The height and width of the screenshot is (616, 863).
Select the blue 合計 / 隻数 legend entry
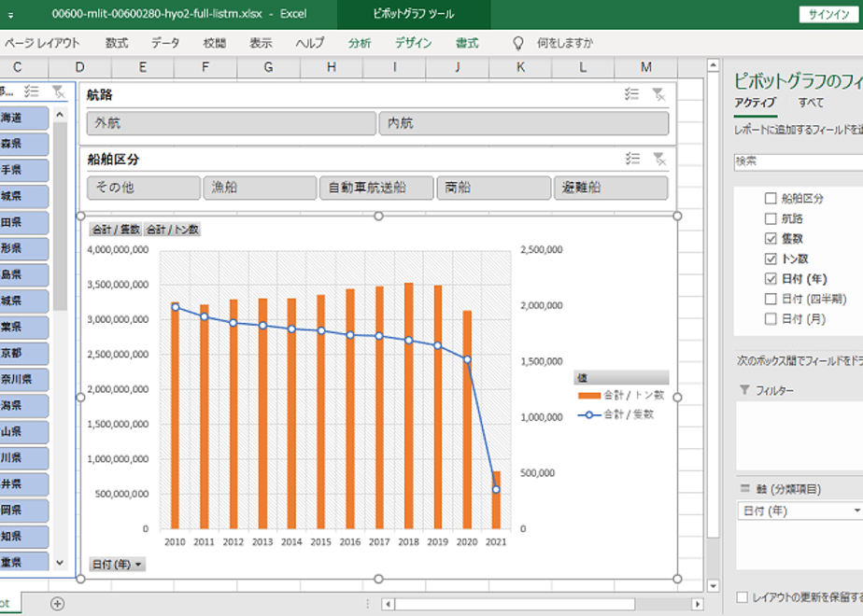(x=615, y=414)
